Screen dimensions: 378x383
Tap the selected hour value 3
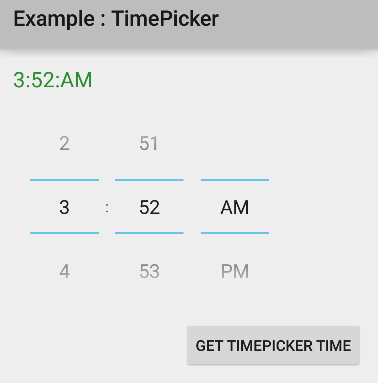pos(64,207)
